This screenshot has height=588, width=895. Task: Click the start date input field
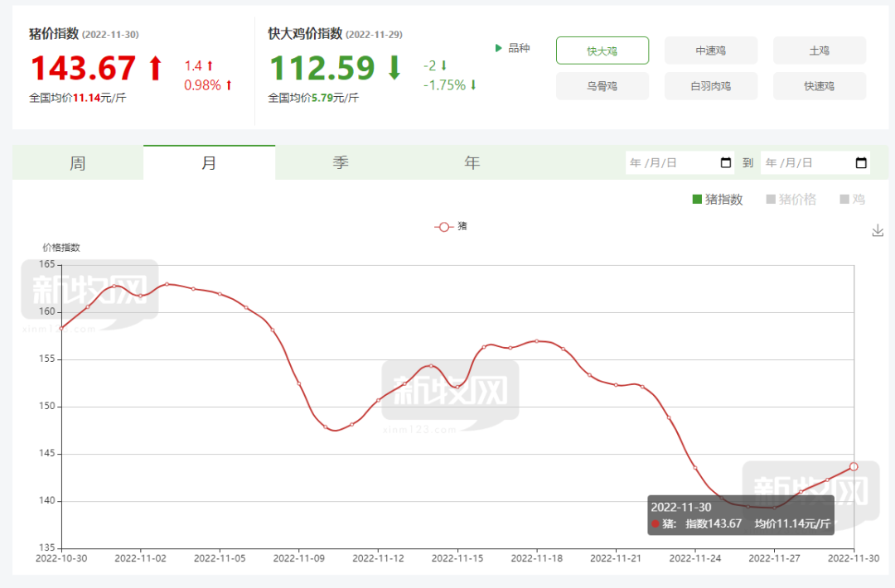click(680, 163)
